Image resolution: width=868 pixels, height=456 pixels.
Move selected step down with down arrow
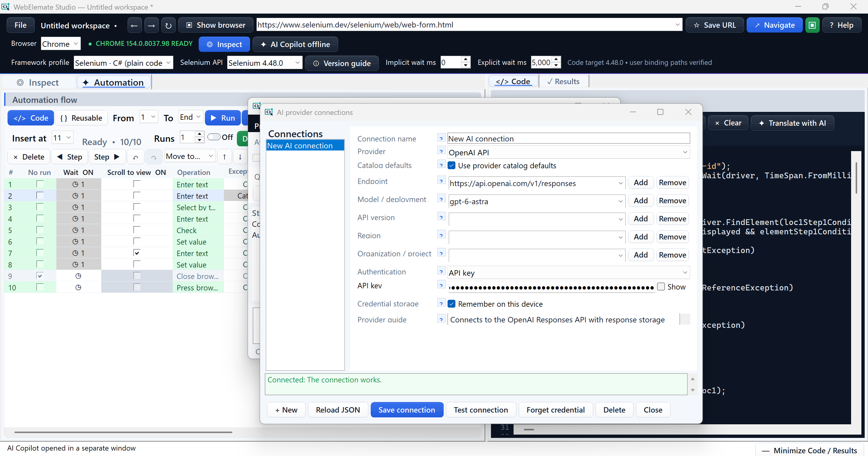pos(240,157)
